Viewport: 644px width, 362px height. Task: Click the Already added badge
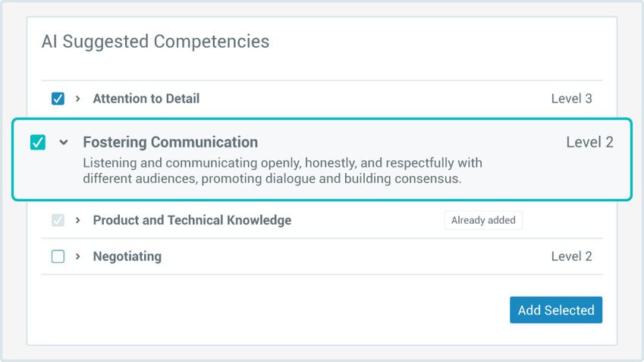click(483, 221)
